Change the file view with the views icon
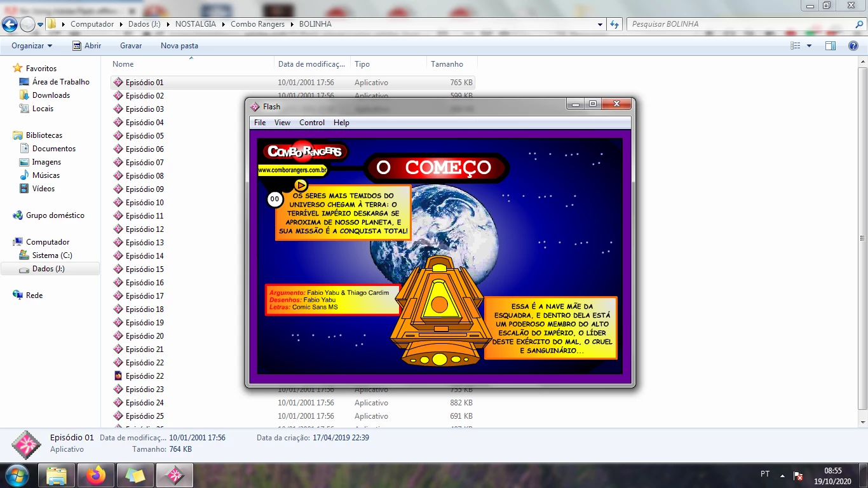The width and height of the screenshot is (868, 488). 796,46
